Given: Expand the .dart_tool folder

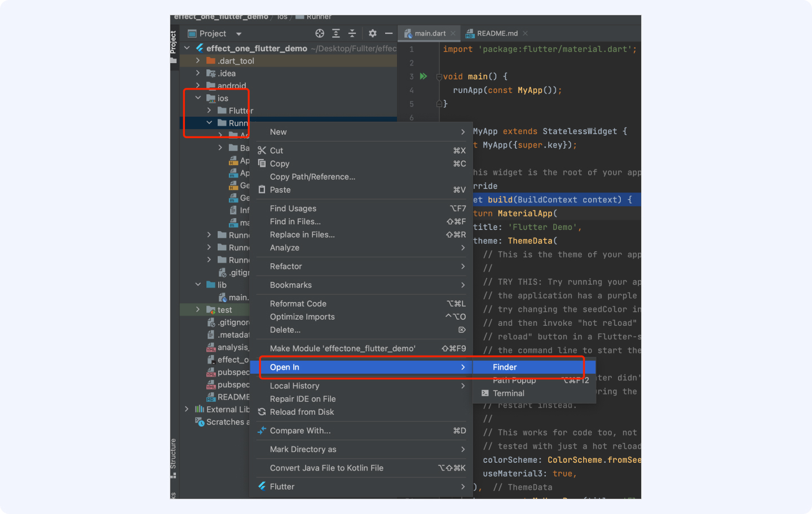Looking at the screenshot, I should [x=198, y=61].
